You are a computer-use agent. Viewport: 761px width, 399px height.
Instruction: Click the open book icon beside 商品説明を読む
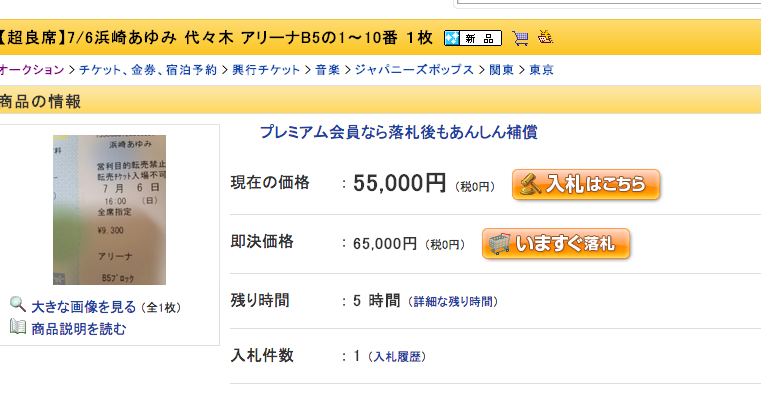(x=18, y=327)
